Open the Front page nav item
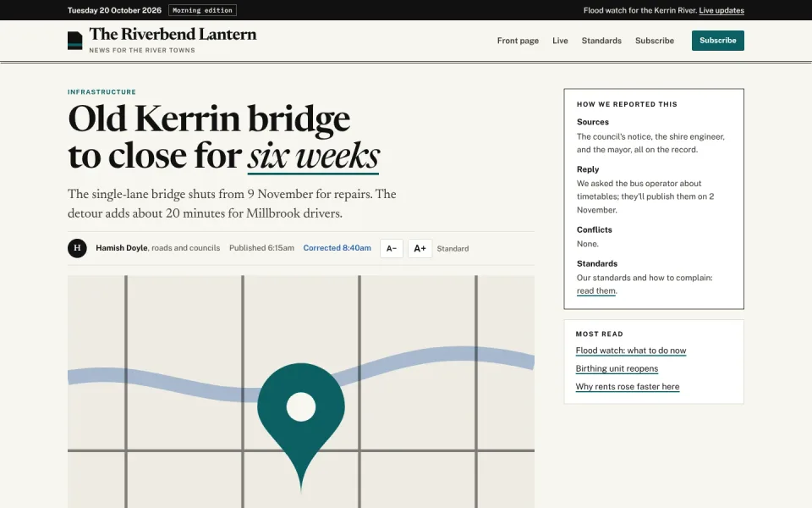 coord(518,41)
